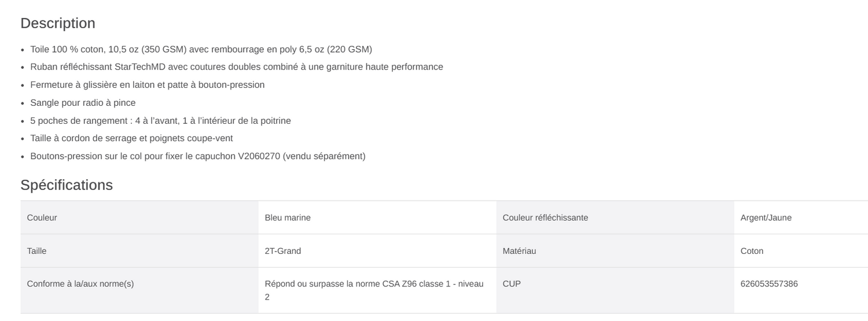Click the capuchon V2060270 bullet line
868x321 pixels.
click(197, 157)
